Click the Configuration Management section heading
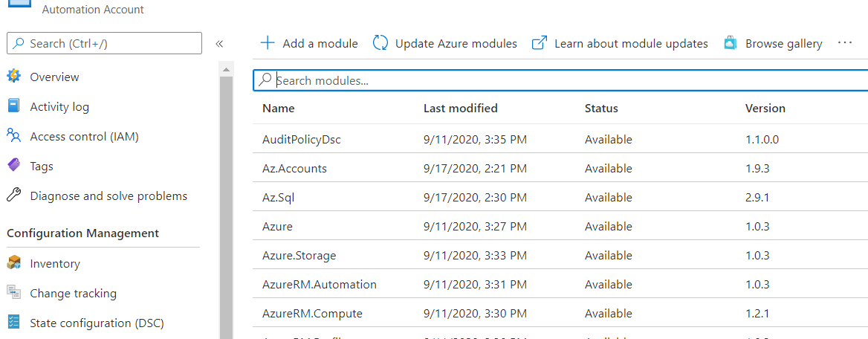 click(x=83, y=233)
